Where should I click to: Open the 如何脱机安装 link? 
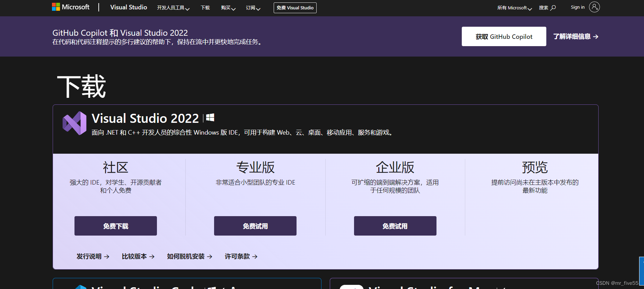point(189,256)
